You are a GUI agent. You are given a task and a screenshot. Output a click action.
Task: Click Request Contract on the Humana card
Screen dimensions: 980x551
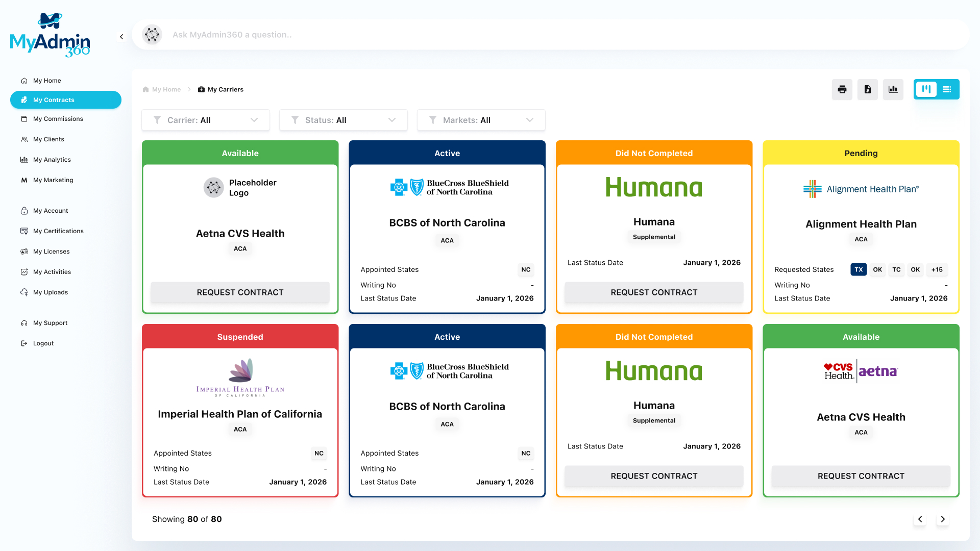(654, 292)
